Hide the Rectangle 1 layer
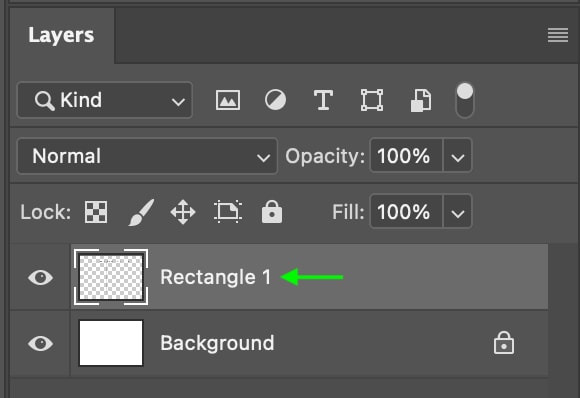Viewport: 580px width, 398px height. click(x=40, y=277)
